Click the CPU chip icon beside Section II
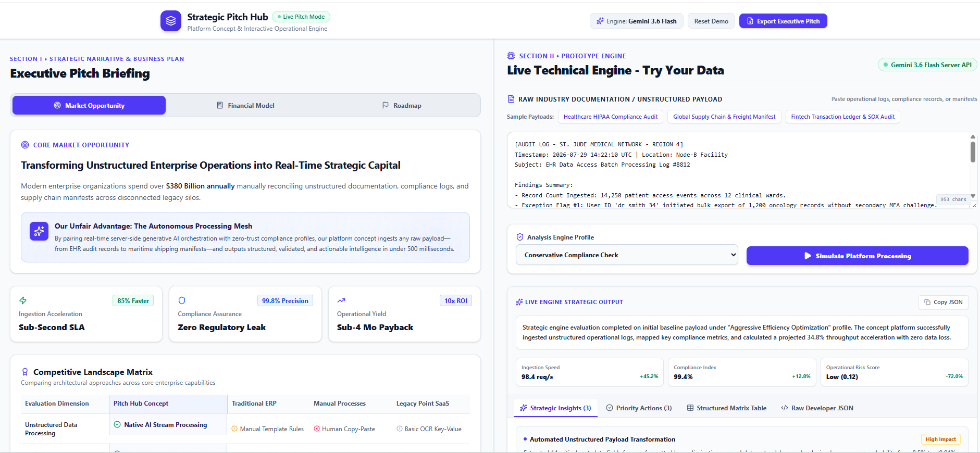The width and height of the screenshot is (980, 453). (511, 56)
